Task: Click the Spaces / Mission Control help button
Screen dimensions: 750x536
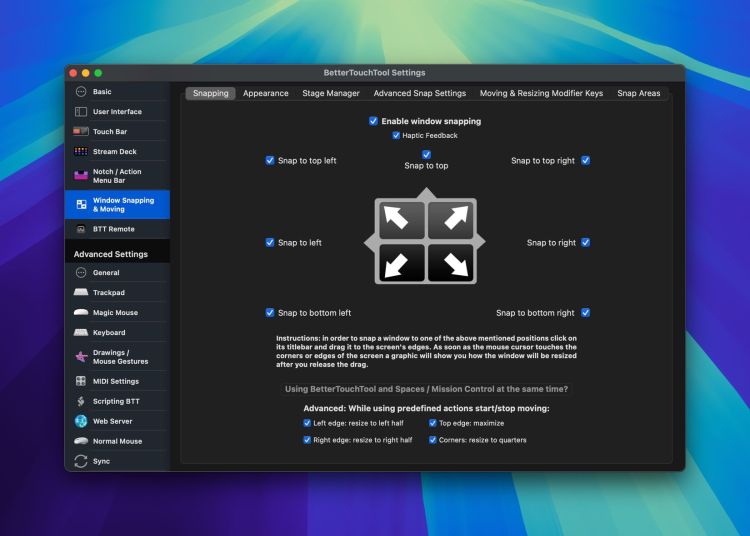Action: [x=426, y=388]
